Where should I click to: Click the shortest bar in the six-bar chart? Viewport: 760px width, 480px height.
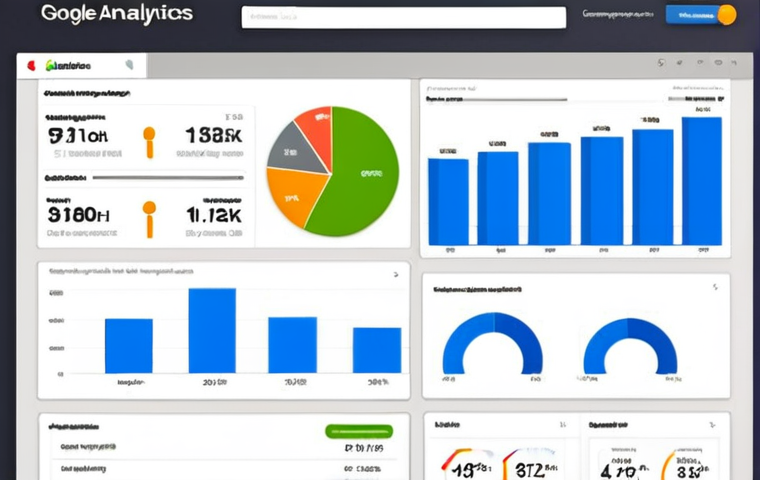click(448, 202)
